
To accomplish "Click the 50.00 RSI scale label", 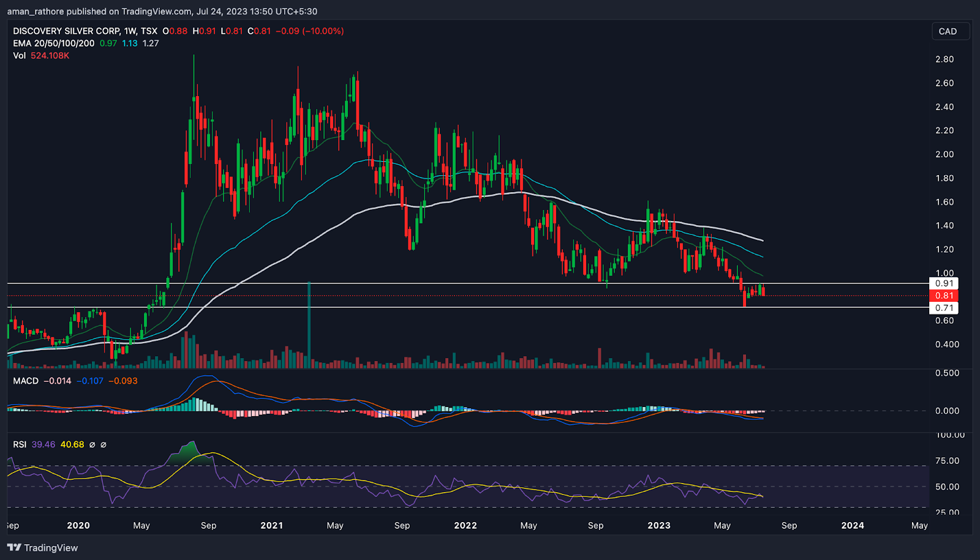I will coord(947,487).
